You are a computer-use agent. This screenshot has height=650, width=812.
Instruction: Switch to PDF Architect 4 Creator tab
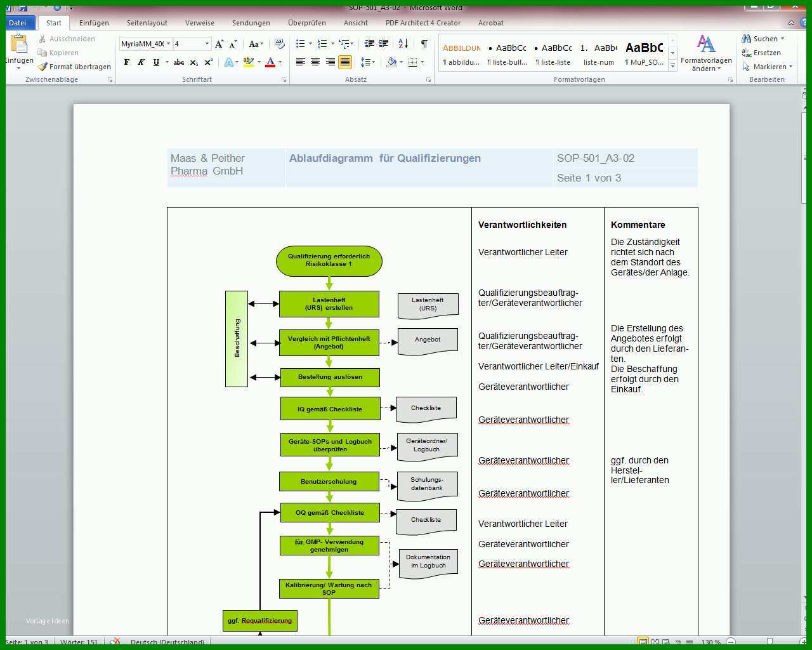click(x=423, y=23)
